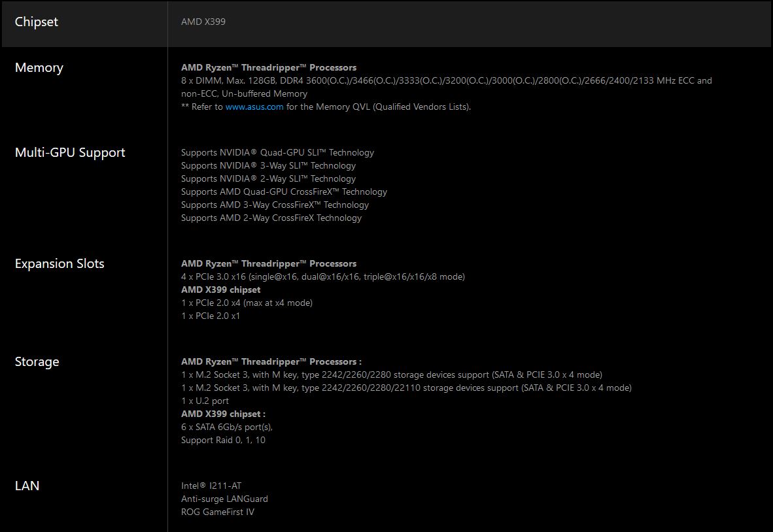Select the PCIe 2.0 x4 slot line
773x532 pixels.
247,303
